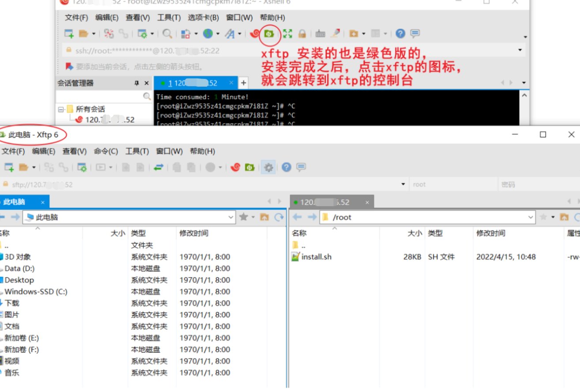Select Desktop folder in local pane
Image resolution: width=580 pixels, height=392 pixels.
pos(19,280)
